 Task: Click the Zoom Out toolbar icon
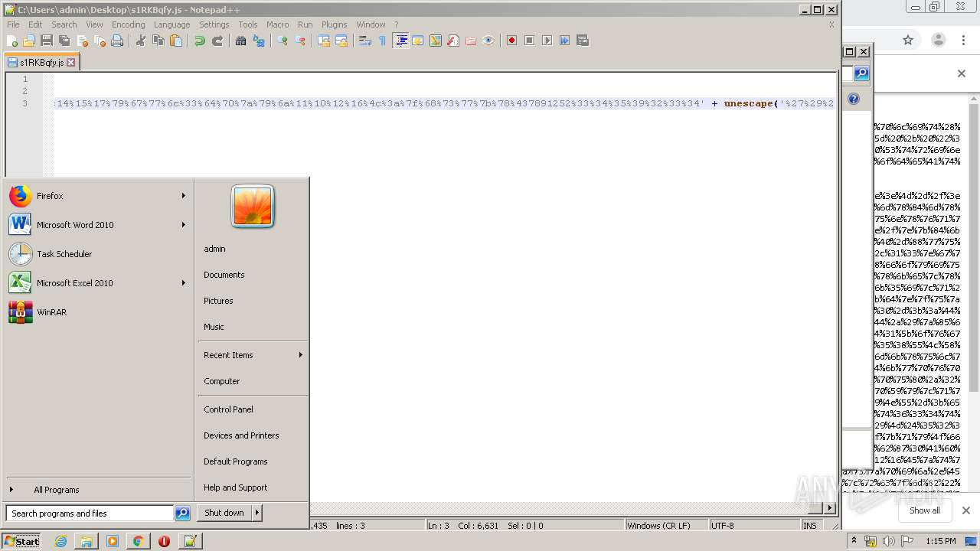(300, 41)
